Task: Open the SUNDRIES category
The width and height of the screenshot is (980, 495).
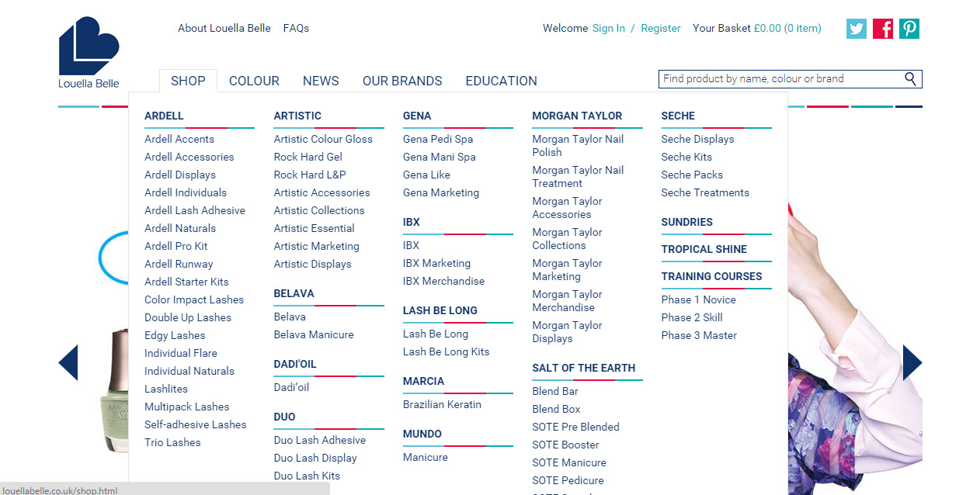Action: coord(687,222)
